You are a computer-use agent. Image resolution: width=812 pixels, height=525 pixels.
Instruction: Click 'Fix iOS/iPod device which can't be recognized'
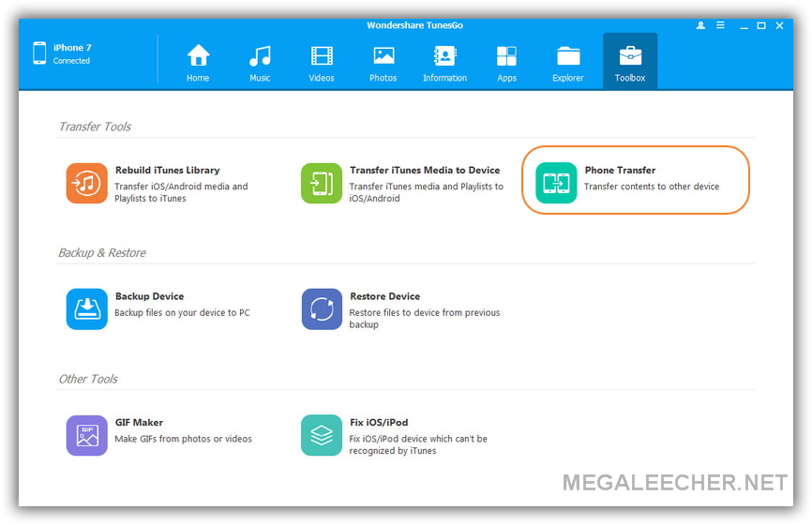(418, 444)
